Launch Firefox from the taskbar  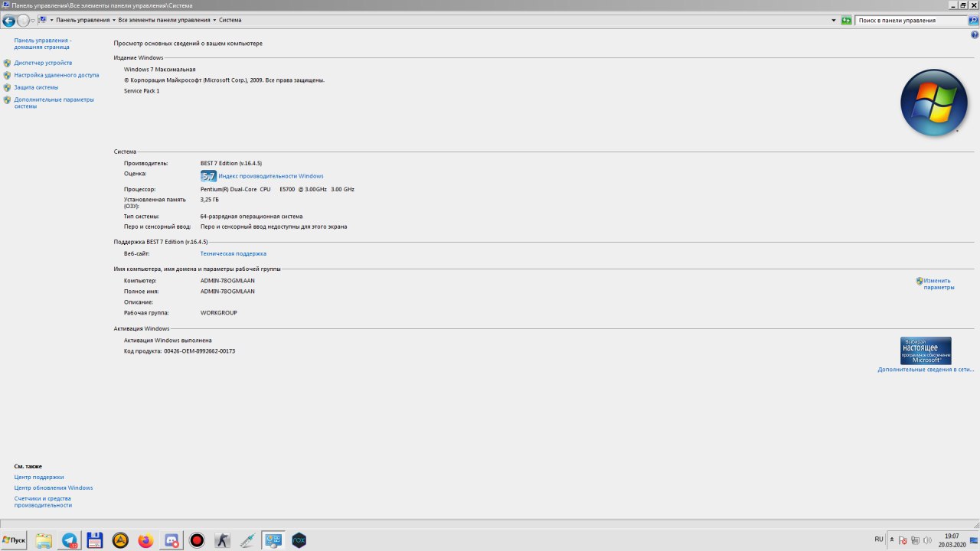click(145, 540)
